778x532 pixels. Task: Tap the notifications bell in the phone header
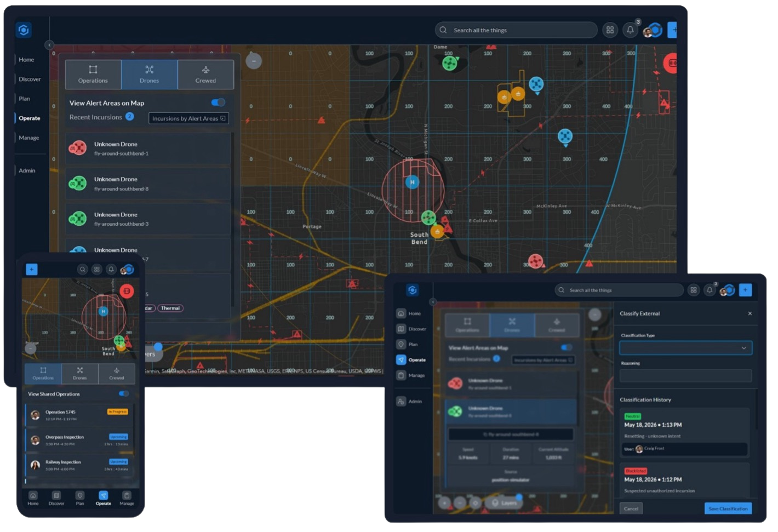pyautogui.click(x=111, y=269)
